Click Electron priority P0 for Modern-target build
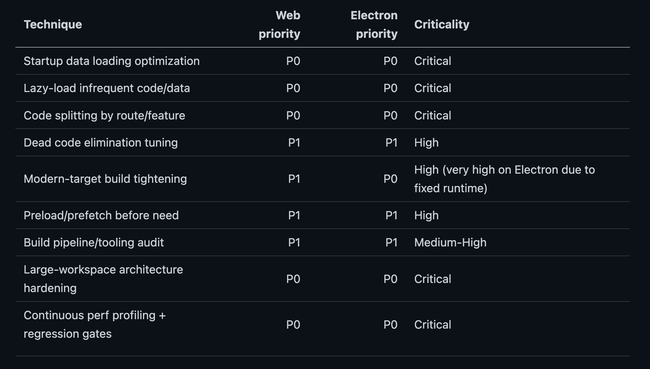 [x=390, y=179]
